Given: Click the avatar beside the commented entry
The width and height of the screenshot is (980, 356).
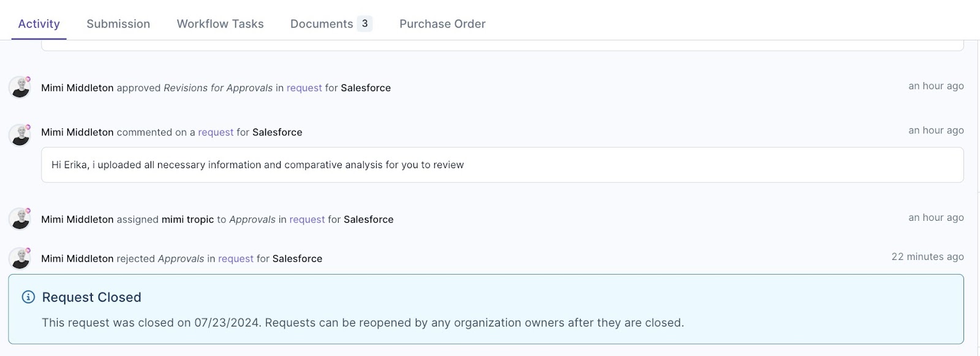Looking at the screenshot, I should tap(20, 135).
